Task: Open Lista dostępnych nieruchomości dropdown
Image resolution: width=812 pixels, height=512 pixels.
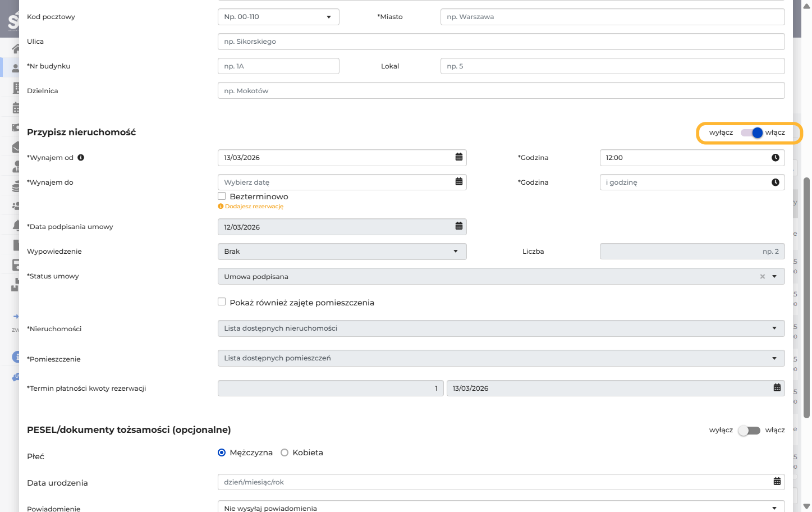Action: pyautogui.click(x=501, y=328)
